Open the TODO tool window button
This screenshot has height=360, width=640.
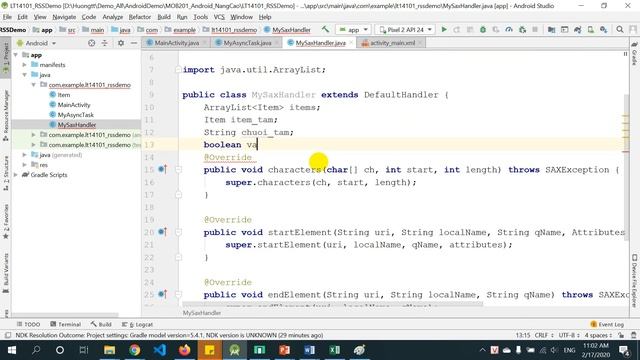pyautogui.click(x=28, y=324)
